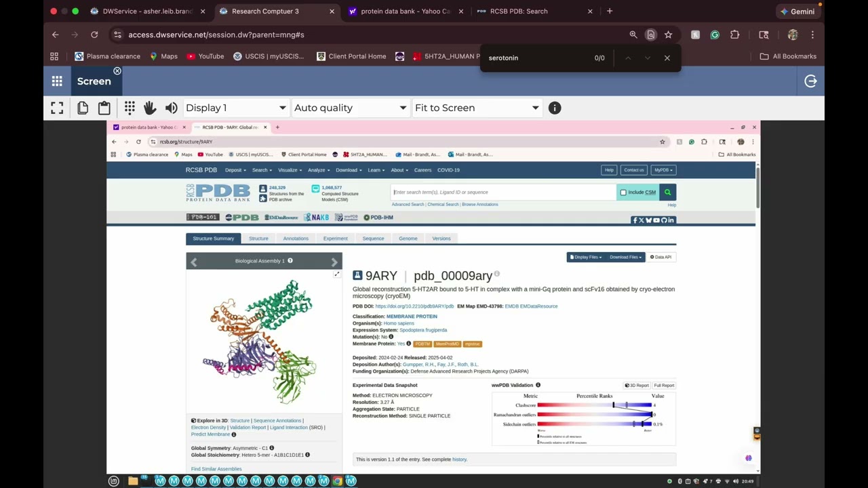868x488 pixels.
Task: Click the Gemini button in browser
Action: click(797, 12)
